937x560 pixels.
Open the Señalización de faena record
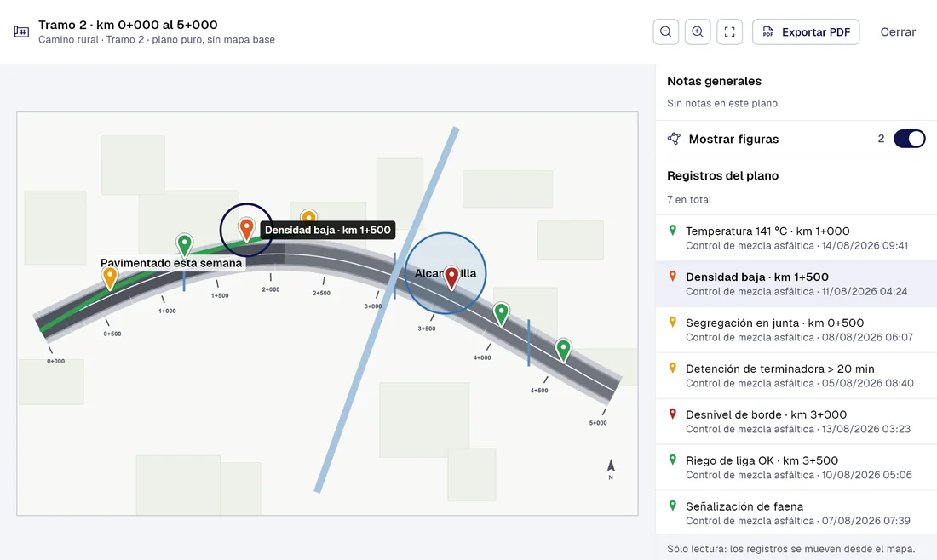[796, 513]
